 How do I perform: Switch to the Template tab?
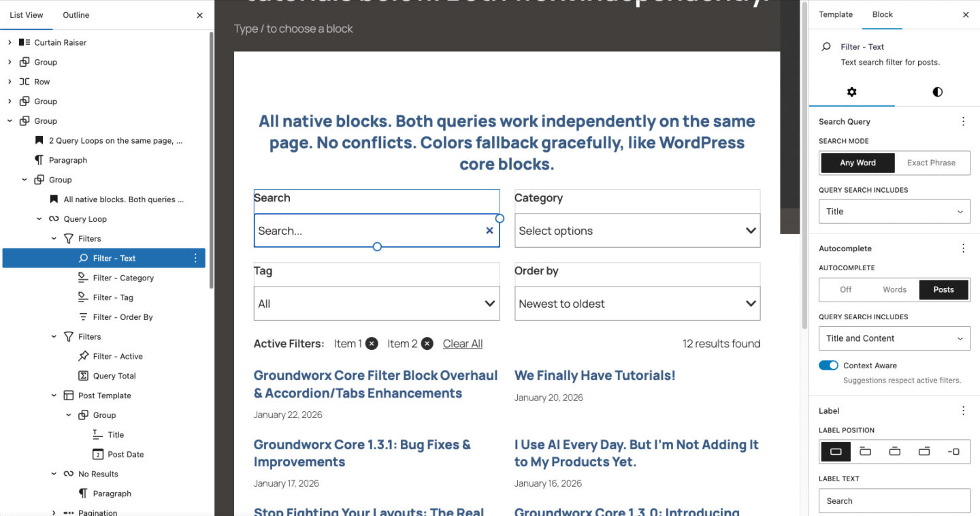coord(835,14)
